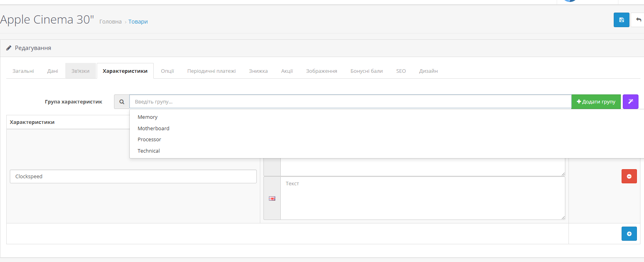Click the Характеристики column header
The width and height of the screenshot is (644, 262).
tap(32, 122)
